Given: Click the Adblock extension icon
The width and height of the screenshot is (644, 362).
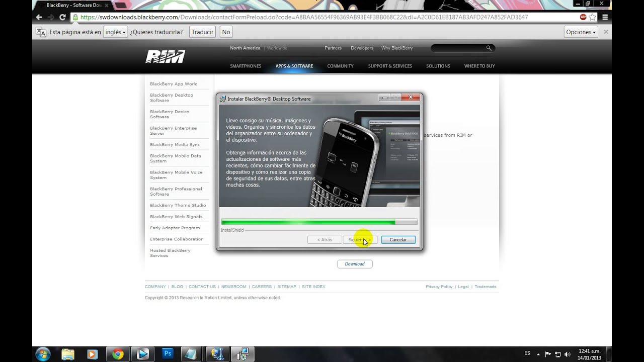Looking at the screenshot, I should tap(583, 17).
